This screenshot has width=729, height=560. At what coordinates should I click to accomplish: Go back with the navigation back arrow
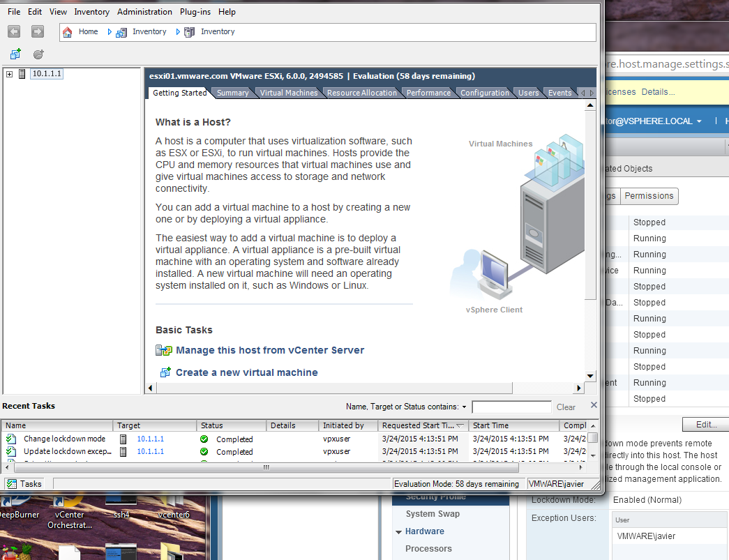click(x=14, y=31)
